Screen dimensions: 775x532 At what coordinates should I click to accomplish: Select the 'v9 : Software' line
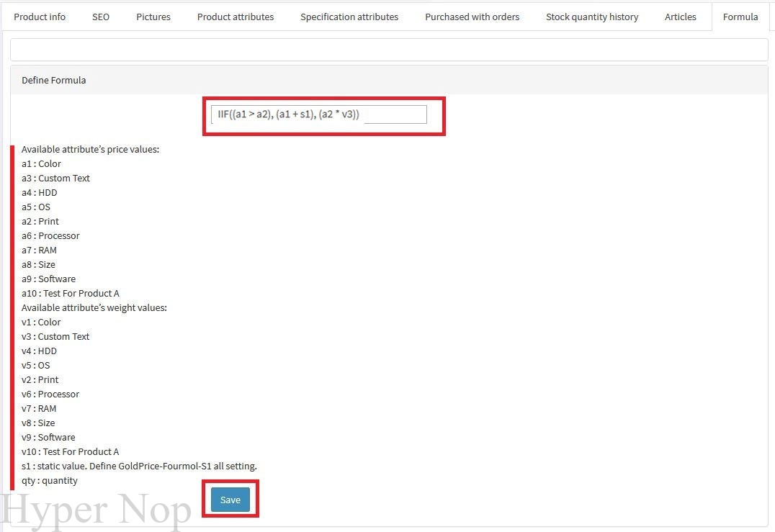point(48,437)
